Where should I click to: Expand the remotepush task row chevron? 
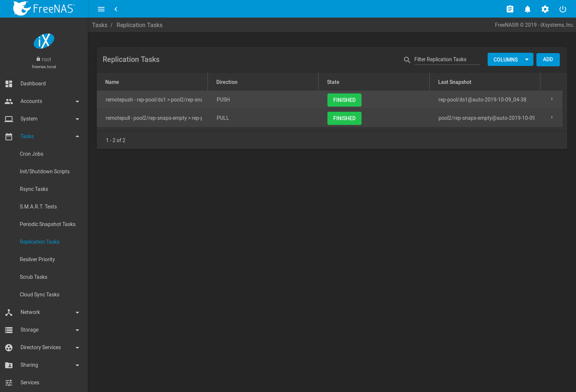tap(551, 99)
